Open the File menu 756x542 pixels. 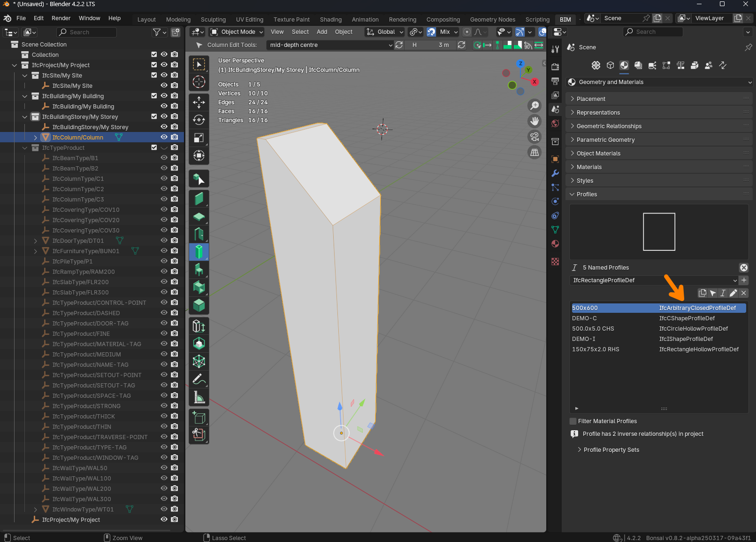coord(21,18)
